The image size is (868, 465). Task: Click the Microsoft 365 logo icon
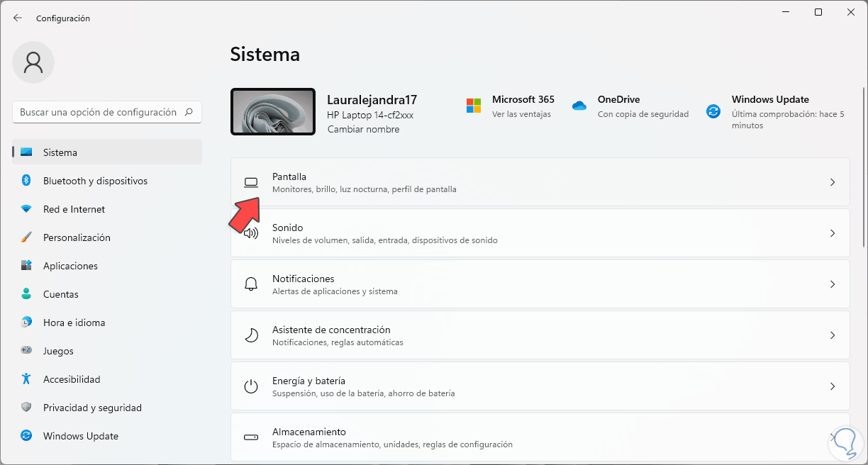pyautogui.click(x=473, y=106)
